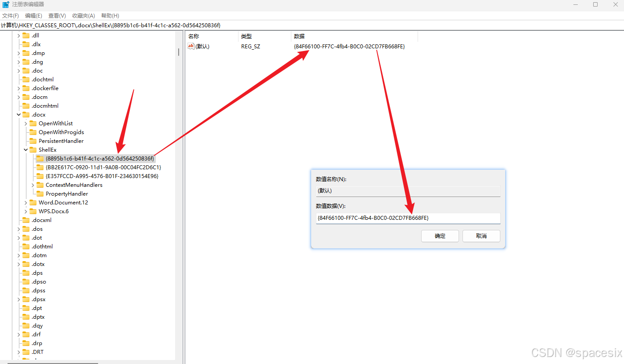Select the .dng tree item

pos(37,62)
